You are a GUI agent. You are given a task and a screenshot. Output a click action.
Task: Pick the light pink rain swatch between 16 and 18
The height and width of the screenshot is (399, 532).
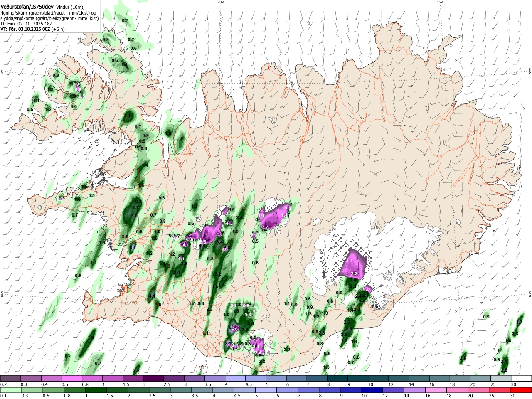tap(436, 390)
